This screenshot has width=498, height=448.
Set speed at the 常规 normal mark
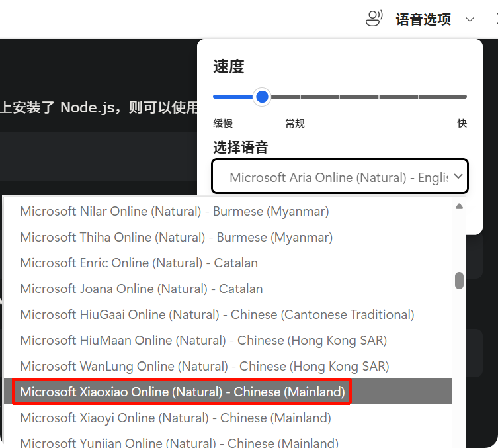[x=300, y=97]
